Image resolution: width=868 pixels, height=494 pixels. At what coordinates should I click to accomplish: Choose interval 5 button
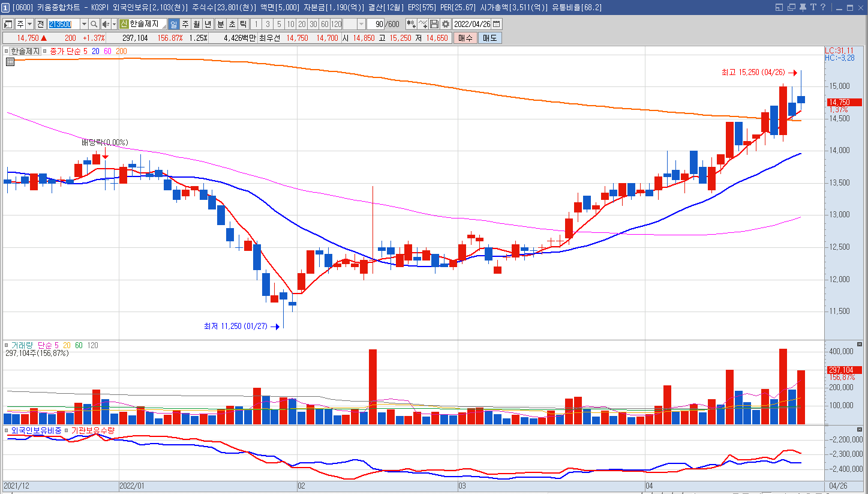[279, 24]
